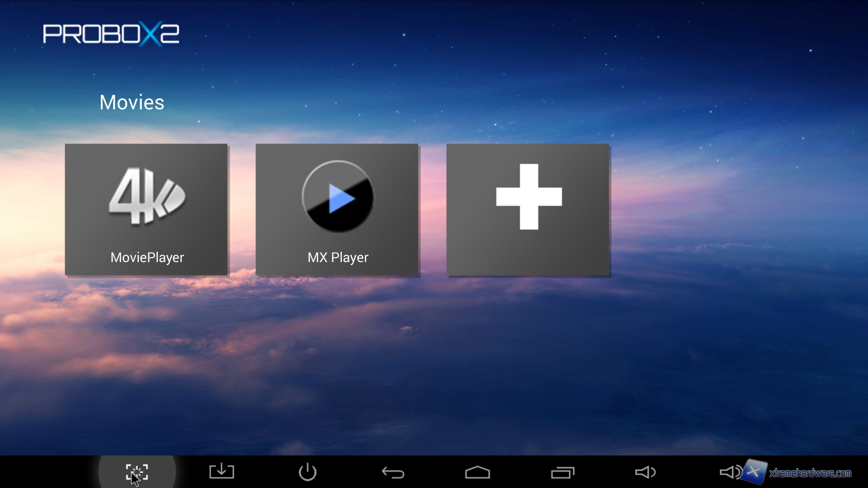Screen dimensions: 868x488
Task: Lower volume with the volume down icon
Action: coord(645,472)
